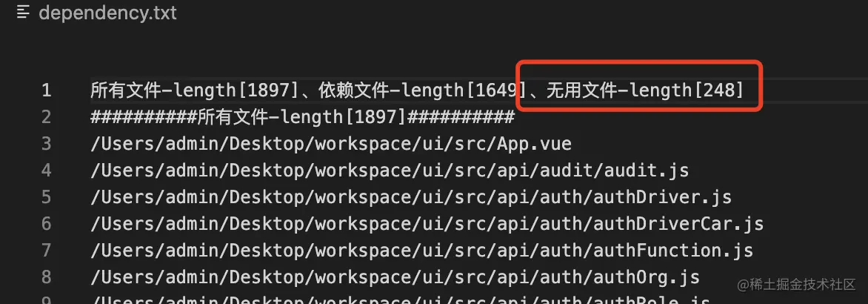This screenshot has width=868, height=304.
Task: Click the authDriverCar.js path line
Action: [x=427, y=224]
